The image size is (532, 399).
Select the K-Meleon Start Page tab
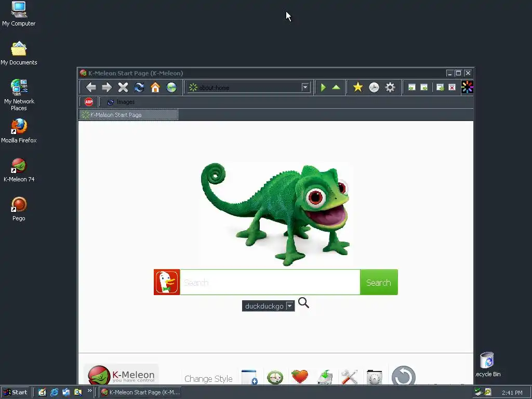click(128, 115)
